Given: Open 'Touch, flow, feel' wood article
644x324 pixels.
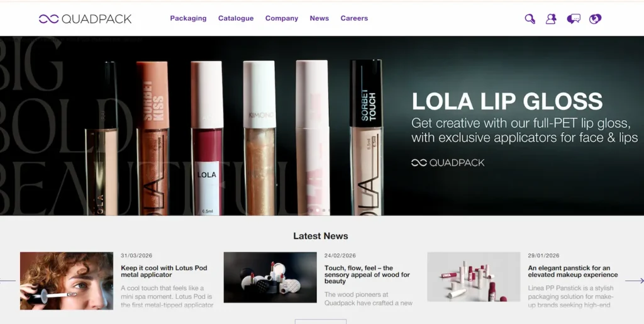Looking at the screenshot, I should tap(367, 274).
